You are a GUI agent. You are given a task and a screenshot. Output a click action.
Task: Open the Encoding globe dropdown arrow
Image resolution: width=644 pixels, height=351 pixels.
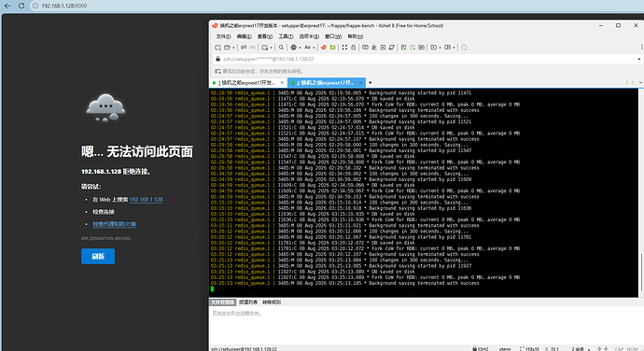(x=300, y=48)
